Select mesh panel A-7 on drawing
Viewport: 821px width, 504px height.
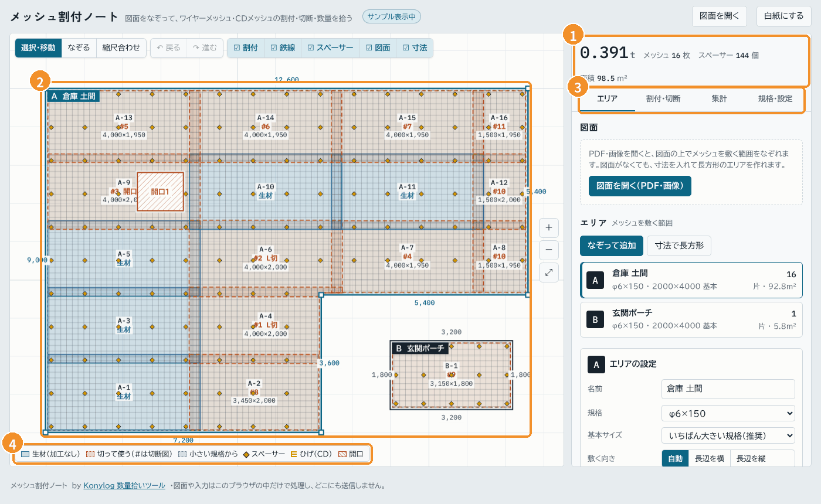(x=407, y=256)
